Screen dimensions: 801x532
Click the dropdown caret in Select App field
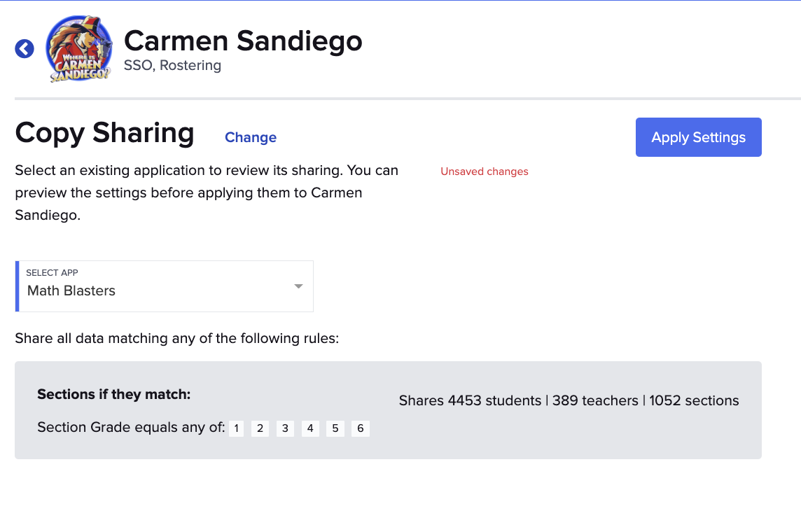click(x=299, y=286)
